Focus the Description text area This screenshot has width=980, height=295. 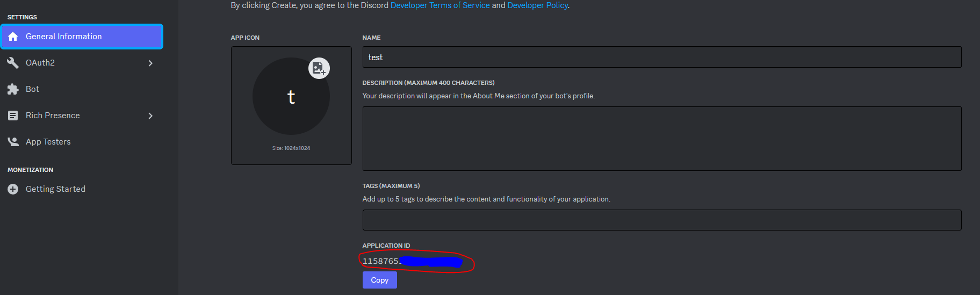(x=662, y=139)
